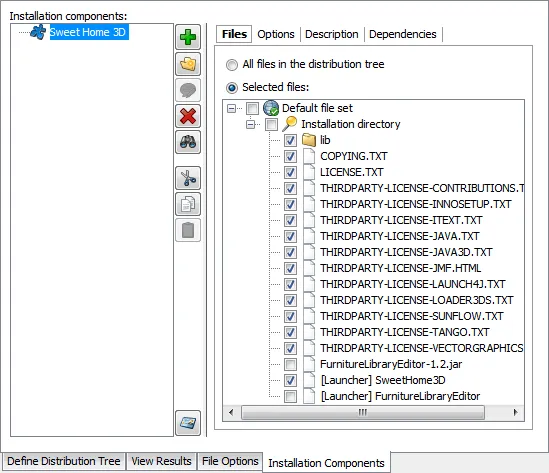Click the LICENSE.TXT file icon
The width and height of the screenshot is (549, 473).
pos(309,172)
